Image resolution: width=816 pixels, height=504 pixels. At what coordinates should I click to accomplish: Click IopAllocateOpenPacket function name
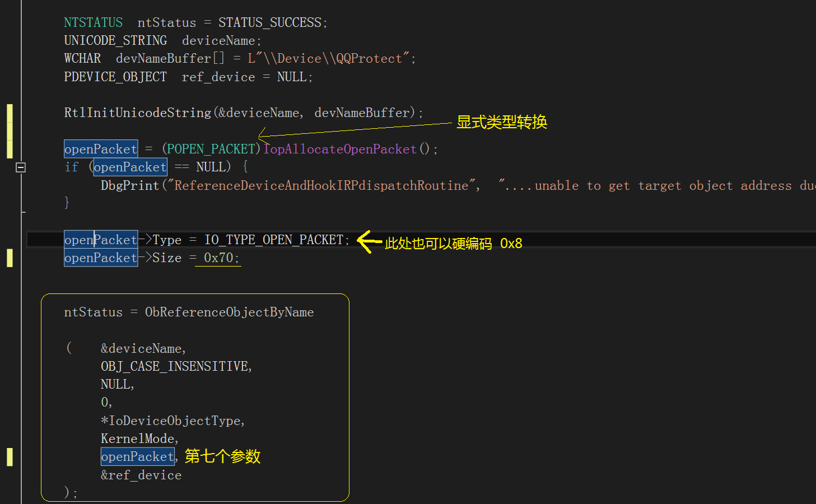[x=340, y=149]
